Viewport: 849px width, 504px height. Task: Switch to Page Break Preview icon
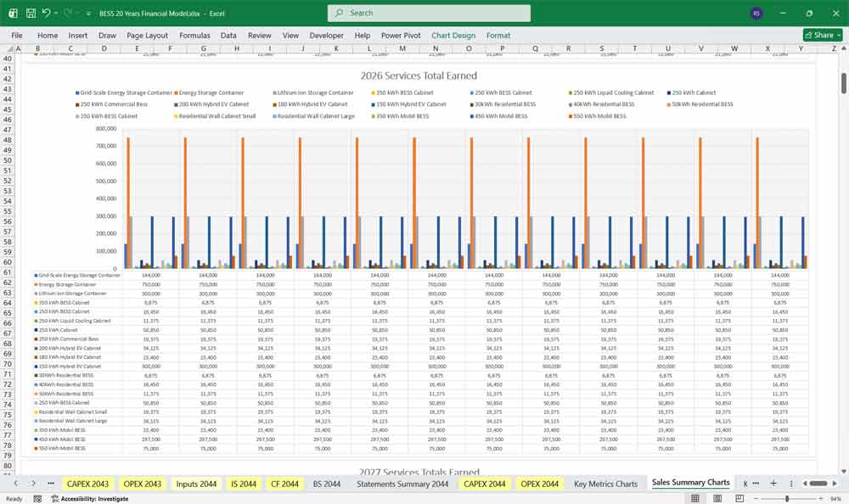[x=739, y=499]
